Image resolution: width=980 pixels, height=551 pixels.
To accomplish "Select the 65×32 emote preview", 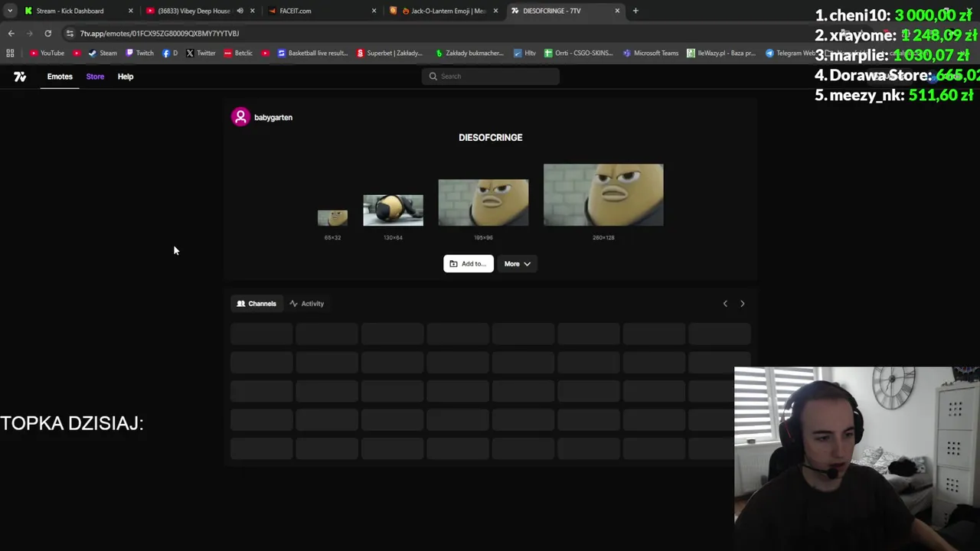I will click(332, 217).
